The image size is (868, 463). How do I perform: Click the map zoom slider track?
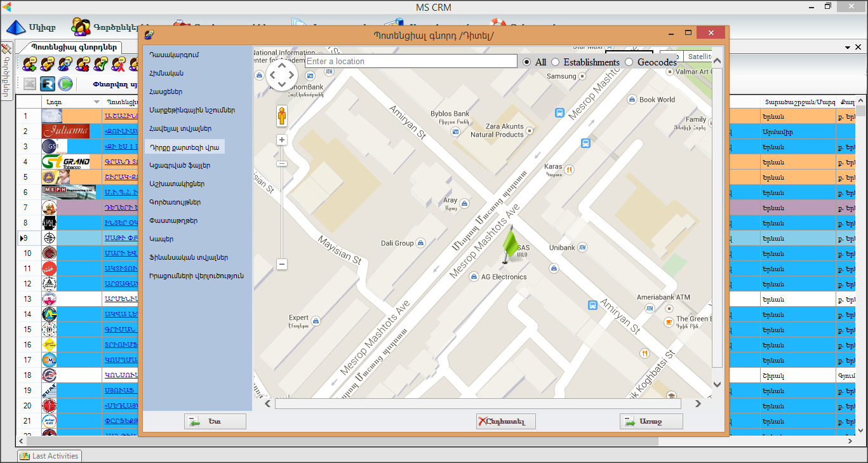click(282, 203)
